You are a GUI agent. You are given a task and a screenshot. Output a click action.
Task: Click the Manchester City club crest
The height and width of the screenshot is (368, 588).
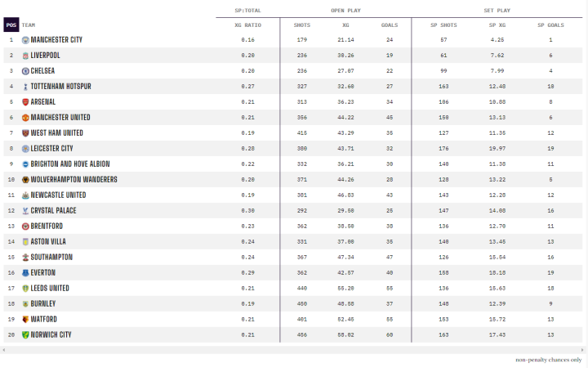pyautogui.click(x=25, y=39)
